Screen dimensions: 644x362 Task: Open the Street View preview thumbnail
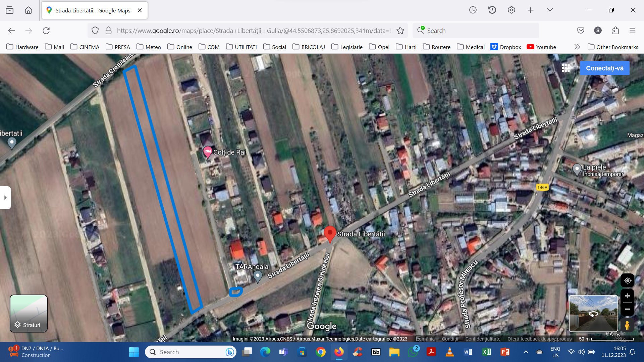pos(593,313)
